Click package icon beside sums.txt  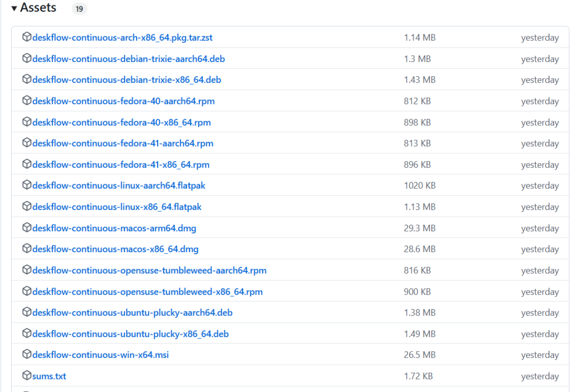(x=27, y=375)
